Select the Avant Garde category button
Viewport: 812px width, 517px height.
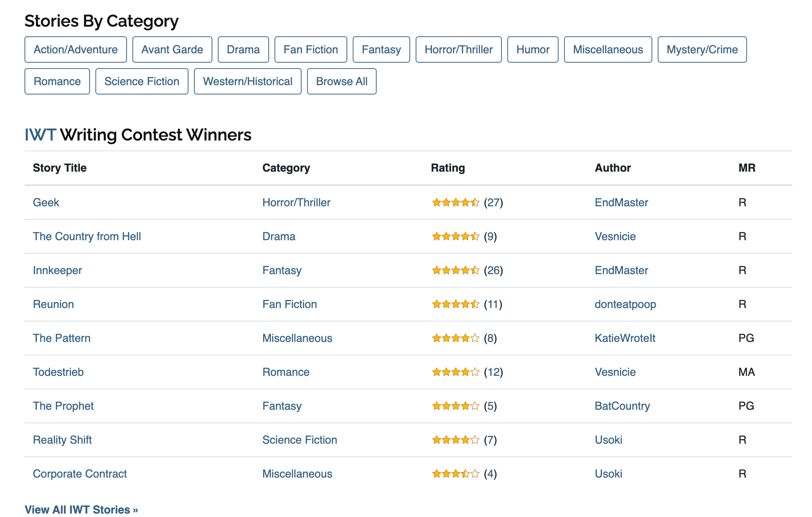[x=172, y=50]
